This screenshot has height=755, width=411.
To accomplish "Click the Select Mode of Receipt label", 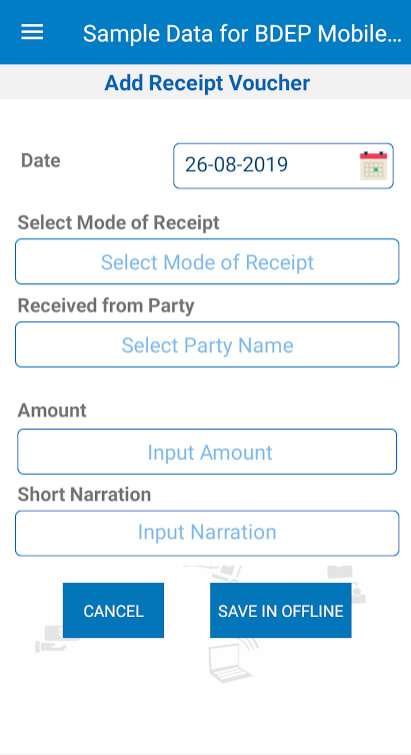I will pyautogui.click(x=118, y=223).
